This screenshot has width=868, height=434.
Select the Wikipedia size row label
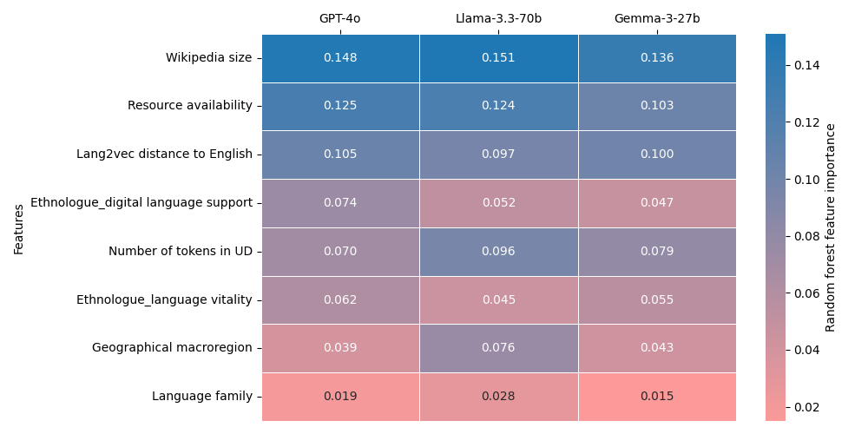tap(208, 58)
